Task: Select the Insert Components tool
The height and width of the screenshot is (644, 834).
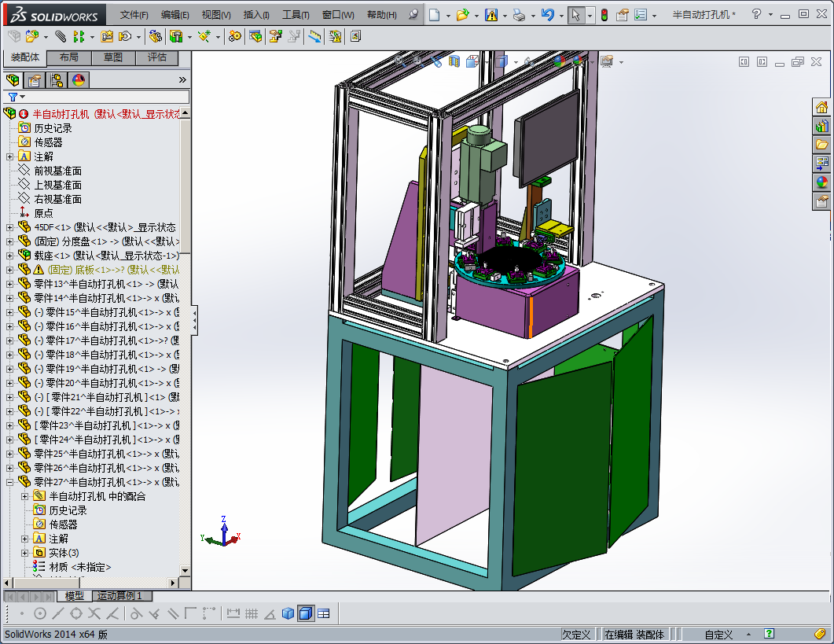Action: pos(32,36)
